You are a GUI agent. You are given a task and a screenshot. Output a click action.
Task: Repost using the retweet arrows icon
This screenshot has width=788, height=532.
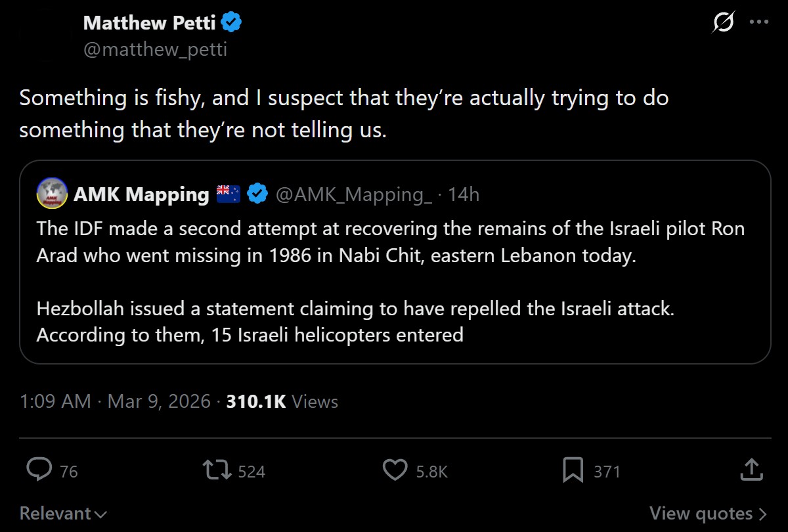pos(217,470)
